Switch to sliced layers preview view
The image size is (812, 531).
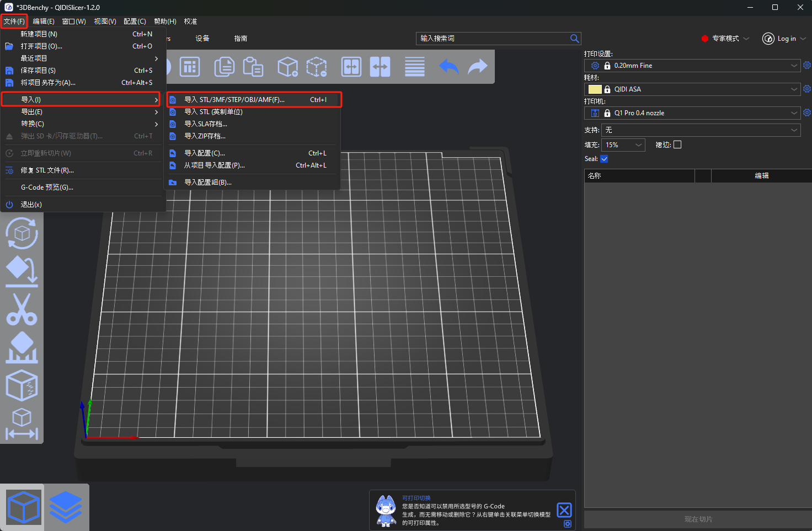click(x=66, y=507)
